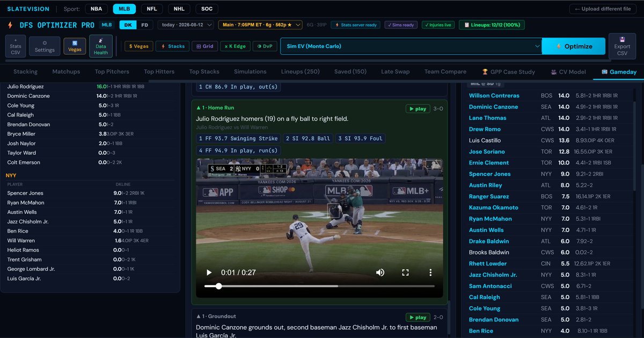Open the Gameday tab
644x338 pixels.
coord(619,71)
